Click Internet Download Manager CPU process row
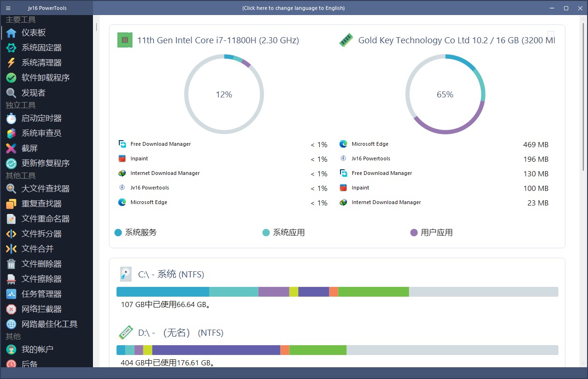 point(223,174)
